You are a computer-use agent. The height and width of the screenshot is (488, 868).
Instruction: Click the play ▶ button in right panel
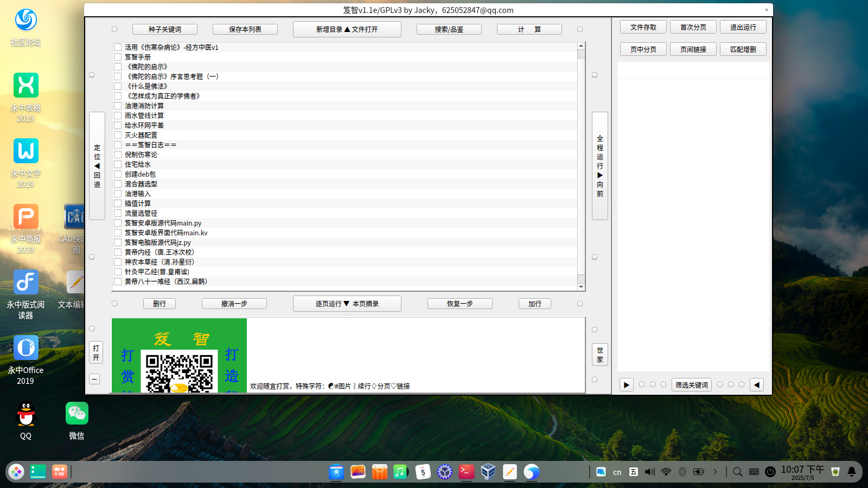(627, 385)
